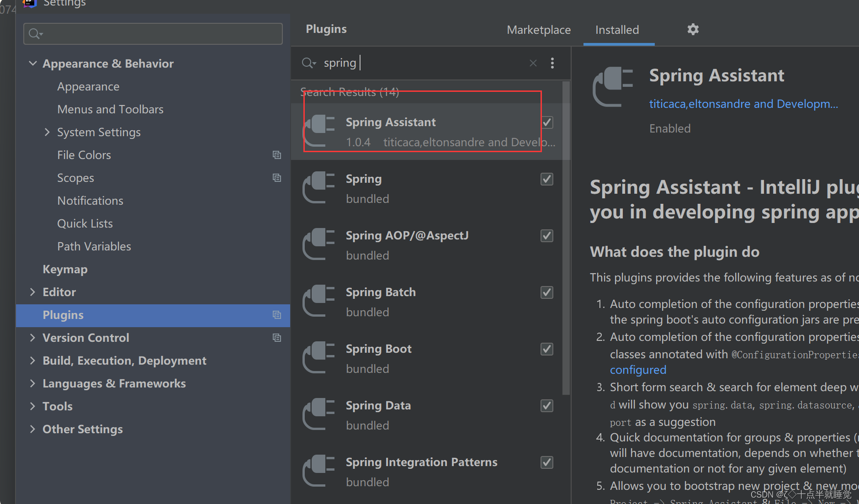859x504 pixels.
Task: Click the settings search magnifier icon
Action: [35, 34]
